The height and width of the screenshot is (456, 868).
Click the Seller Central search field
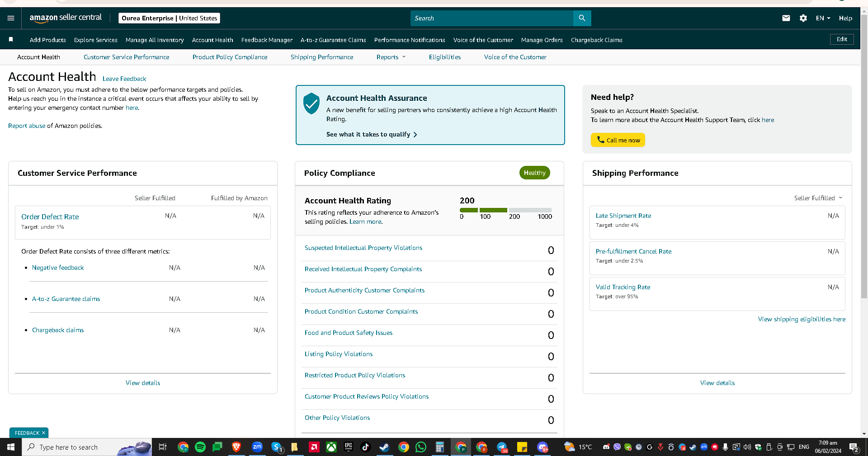(492, 18)
